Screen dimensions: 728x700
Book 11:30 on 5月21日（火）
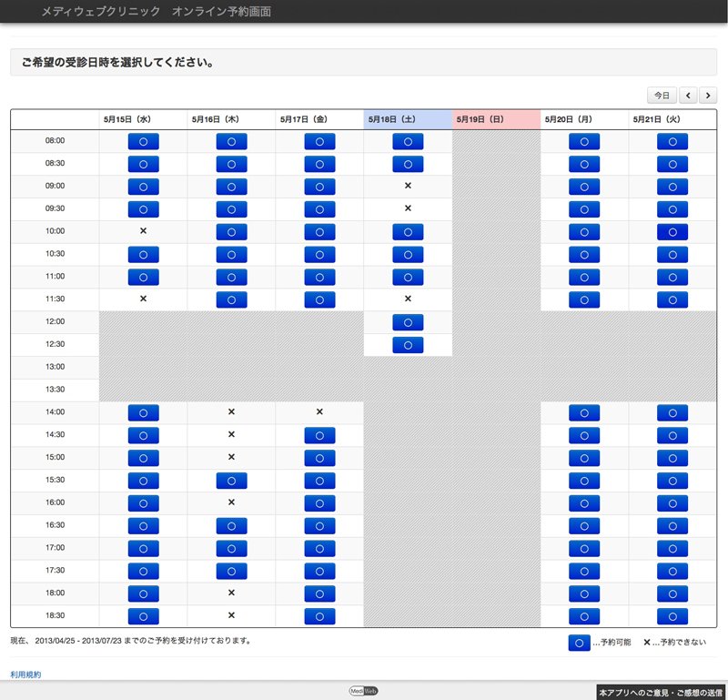[x=672, y=299]
